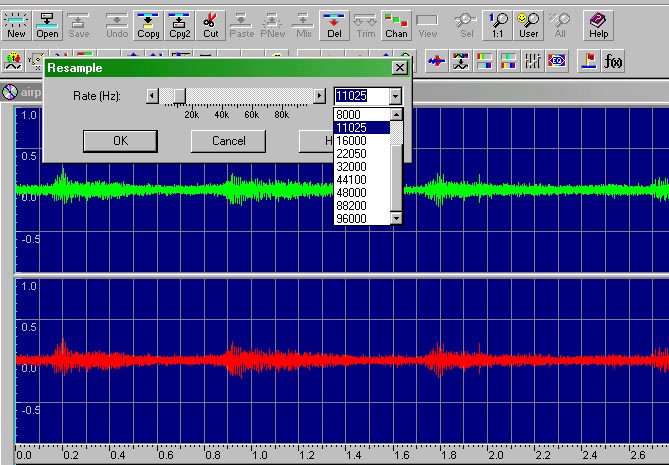This screenshot has width=669, height=465.
Task: Click the EQ equalizer effect icon
Action: (557, 61)
